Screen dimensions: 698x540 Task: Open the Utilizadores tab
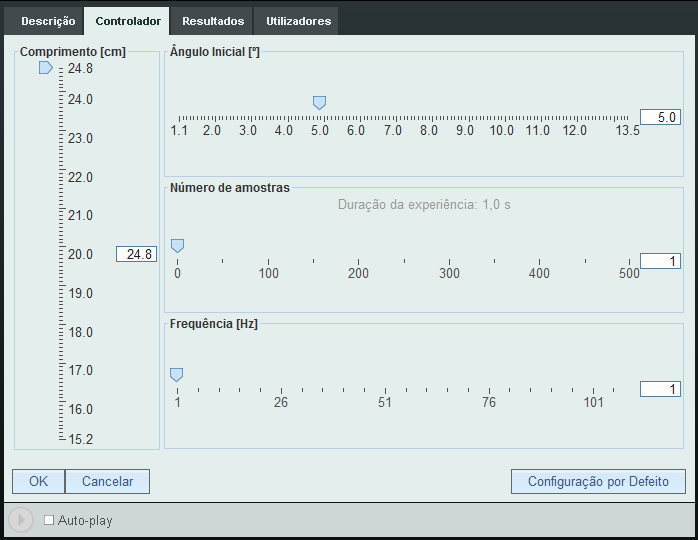click(x=298, y=21)
